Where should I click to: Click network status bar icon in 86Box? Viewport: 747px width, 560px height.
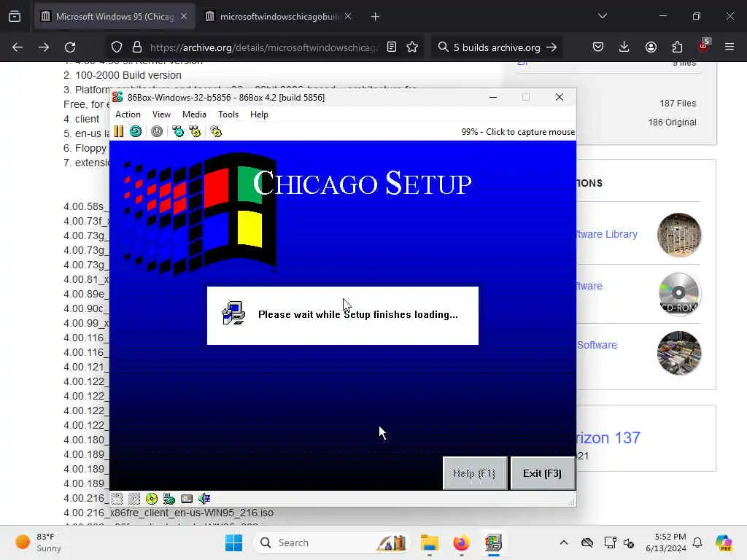coord(169,499)
